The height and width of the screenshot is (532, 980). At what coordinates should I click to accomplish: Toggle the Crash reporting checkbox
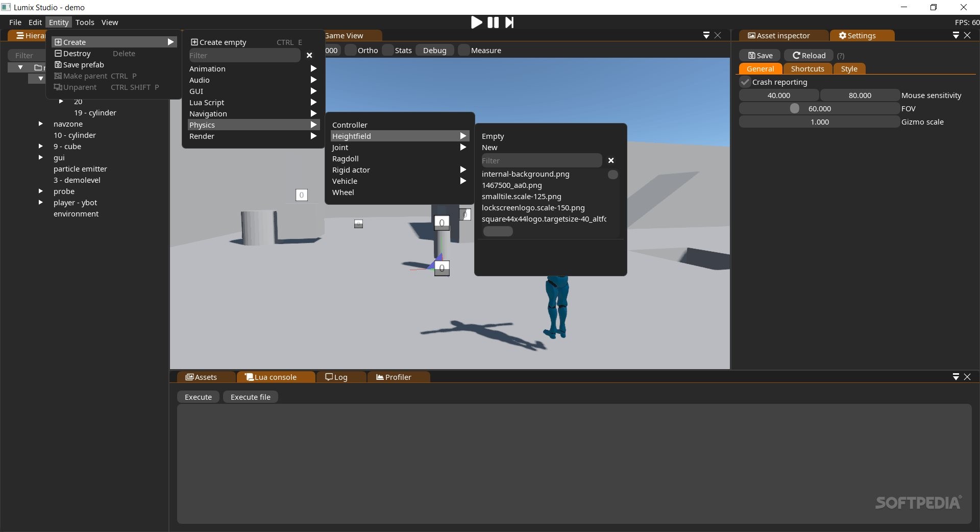[745, 82]
